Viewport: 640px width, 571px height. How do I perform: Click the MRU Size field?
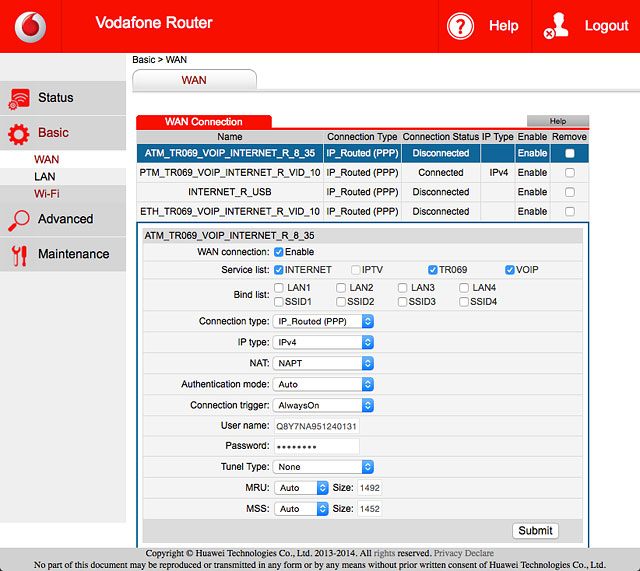369,488
